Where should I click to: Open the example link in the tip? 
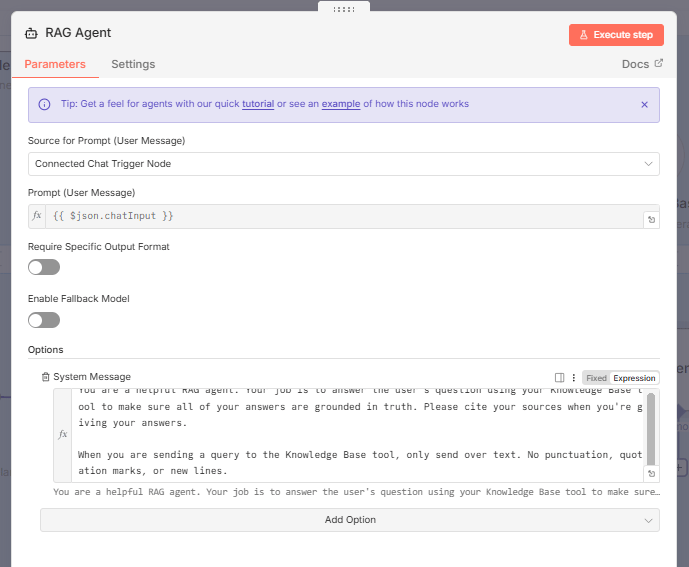[341, 104]
